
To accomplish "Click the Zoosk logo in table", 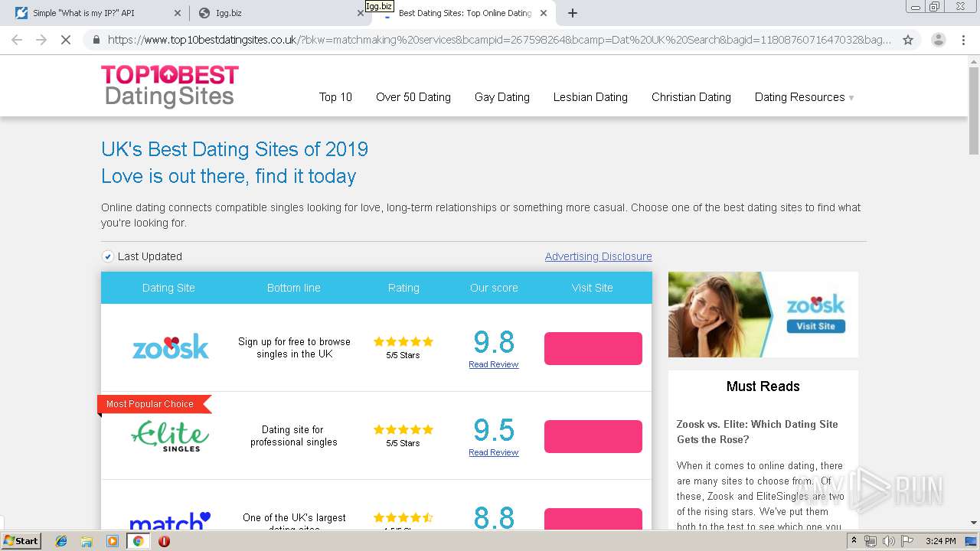I will 170,346.
